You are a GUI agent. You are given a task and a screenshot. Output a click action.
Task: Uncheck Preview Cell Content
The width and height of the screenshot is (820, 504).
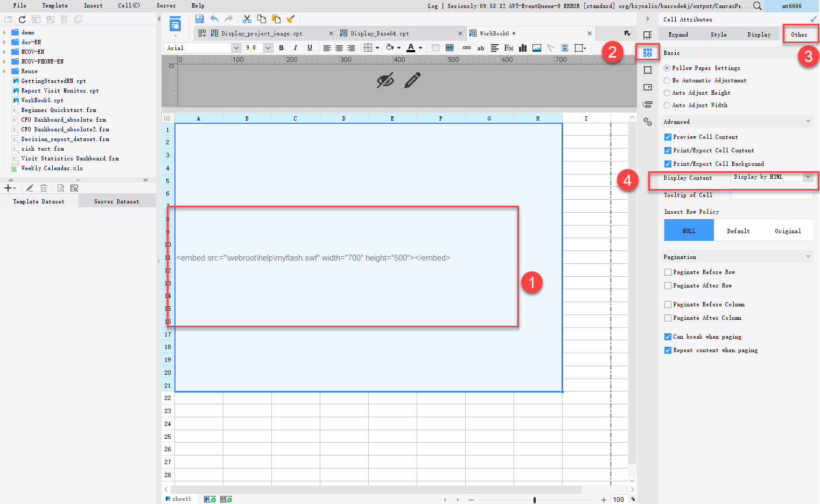[668, 137]
